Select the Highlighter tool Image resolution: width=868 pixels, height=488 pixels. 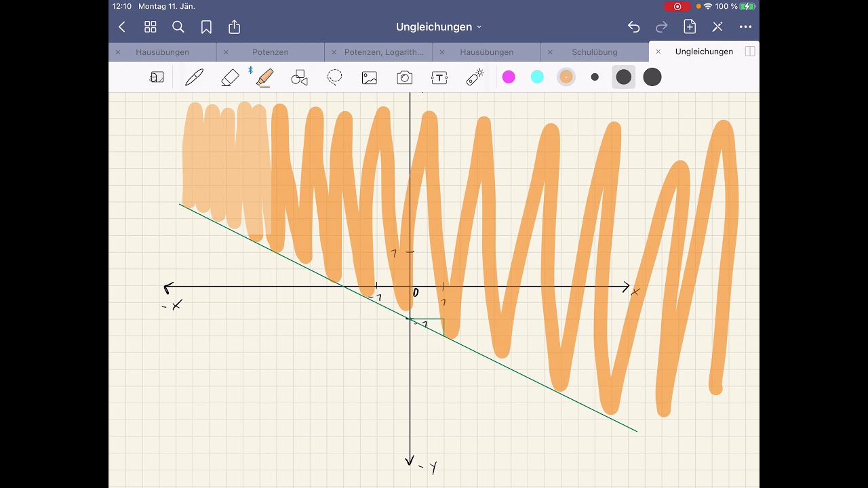(265, 77)
